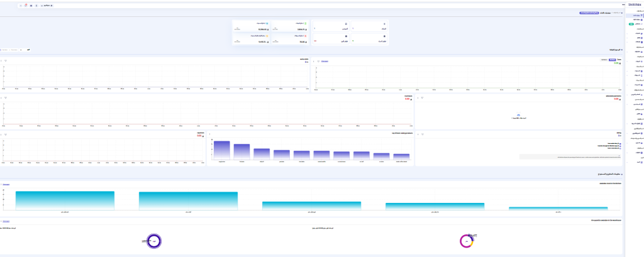Viewport: 644px width, 257px height.
Task: Click the heart icon on the expenses chart
Action: click(6, 134)
